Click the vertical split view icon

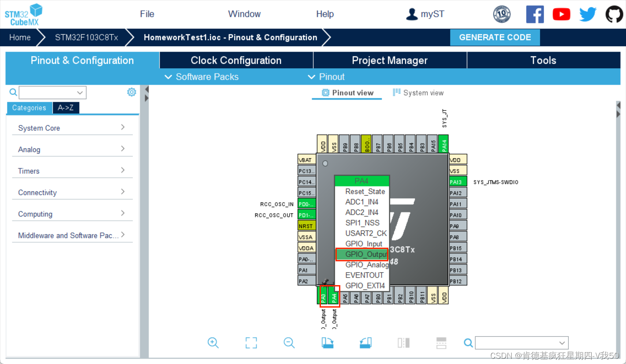coord(404,343)
